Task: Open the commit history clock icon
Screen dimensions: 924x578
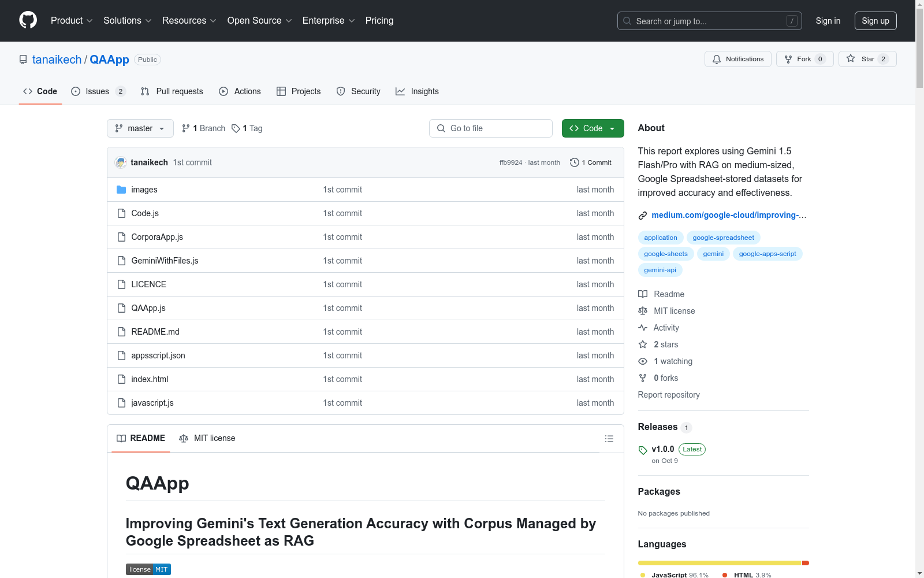Action: 574,162
